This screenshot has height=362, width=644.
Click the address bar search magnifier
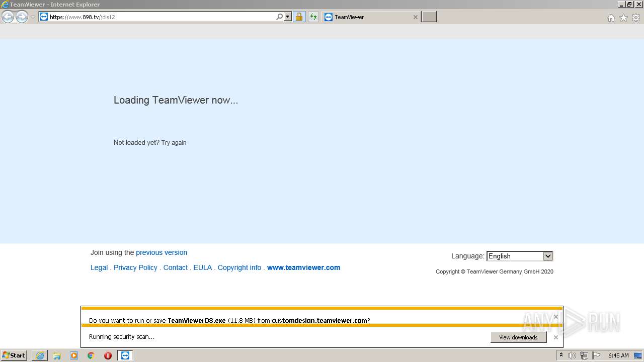[280, 17]
